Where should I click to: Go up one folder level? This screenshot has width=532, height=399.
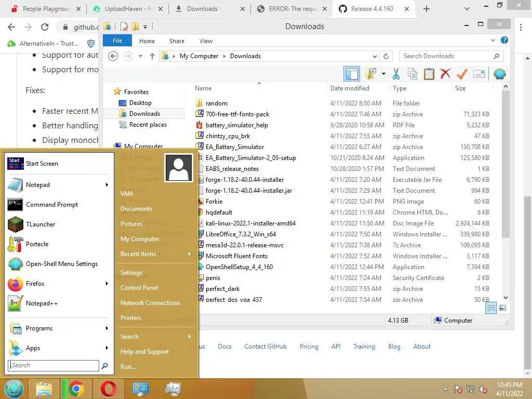152,56
